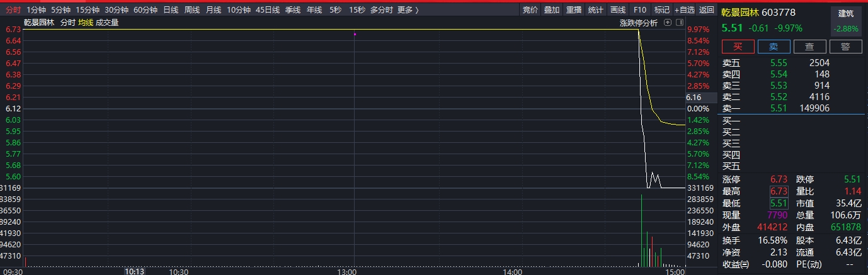868x275 pixels.
Task: Select the 卖四 price 5.54
Action: (779, 74)
